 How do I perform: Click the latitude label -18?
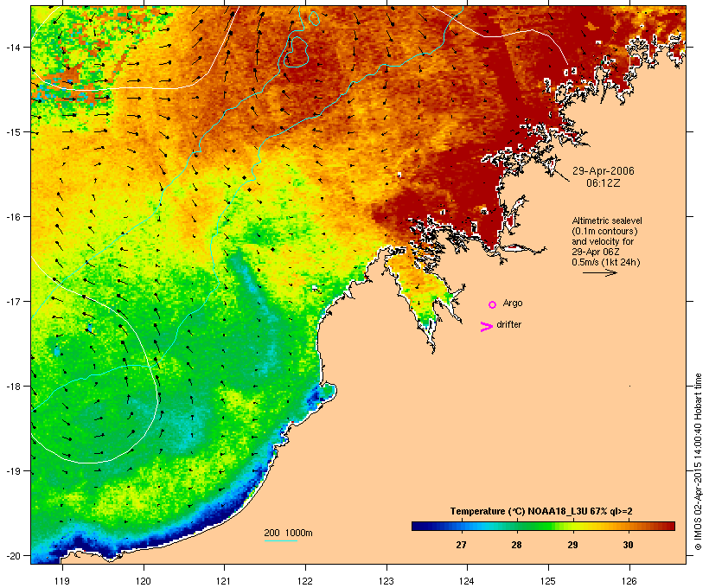tap(12, 387)
